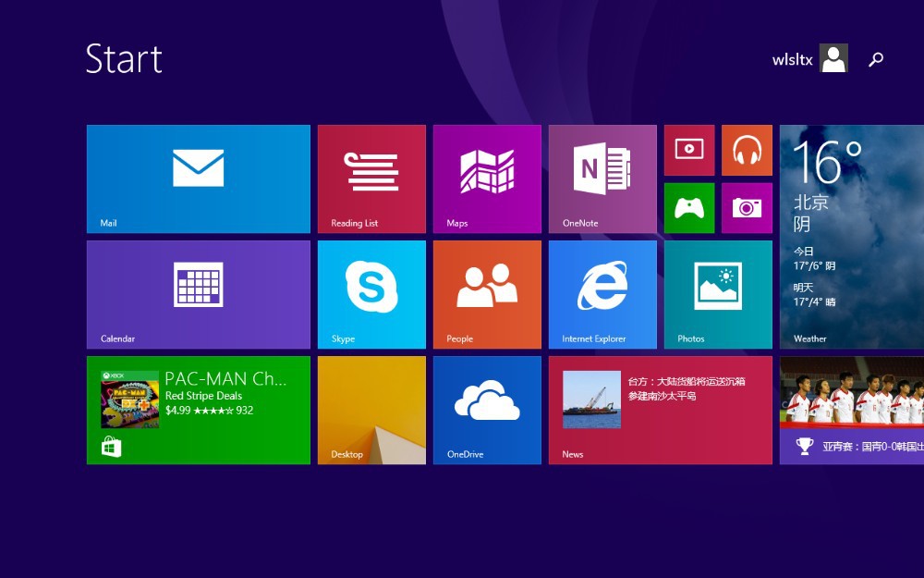Click the News cargo ship thumbnail
Screen dimensions: 924x578
[x=591, y=400]
